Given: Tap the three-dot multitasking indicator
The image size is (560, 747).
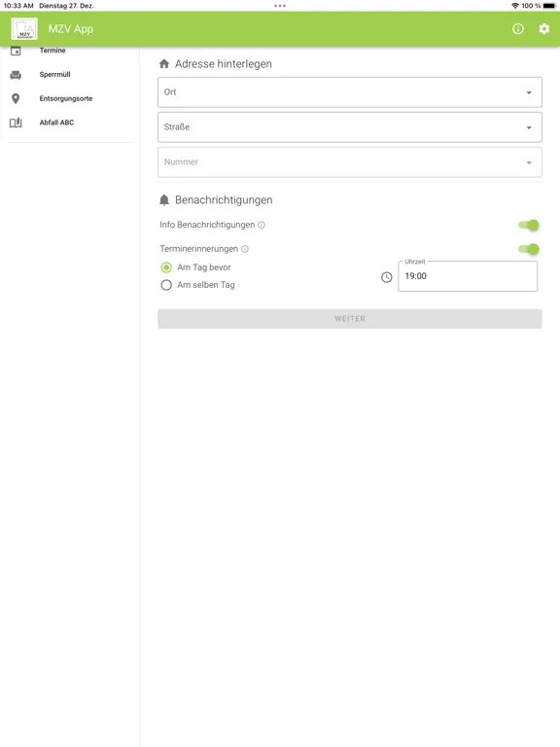Looking at the screenshot, I should [280, 6].
